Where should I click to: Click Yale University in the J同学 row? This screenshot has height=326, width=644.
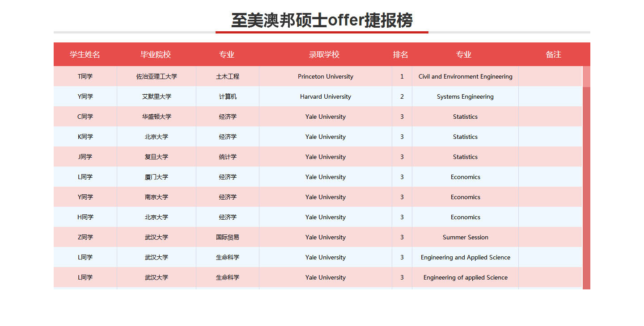click(326, 157)
